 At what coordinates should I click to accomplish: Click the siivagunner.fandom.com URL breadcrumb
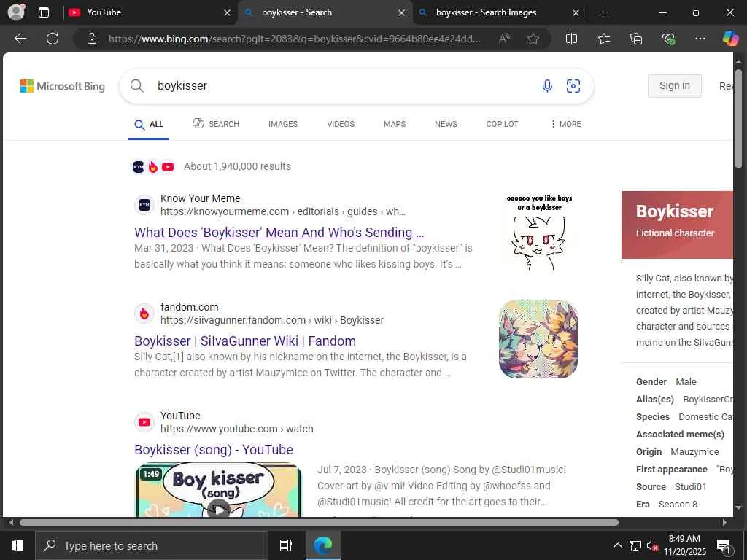[272, 320]
